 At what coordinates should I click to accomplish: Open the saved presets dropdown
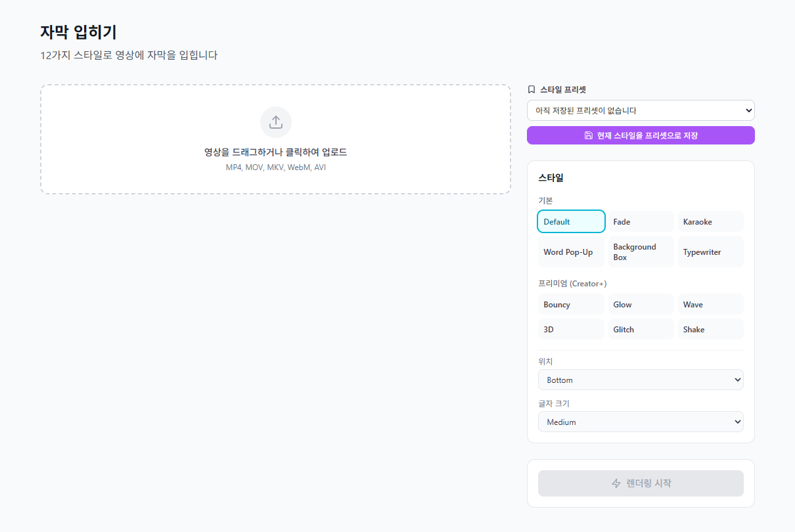641,110
